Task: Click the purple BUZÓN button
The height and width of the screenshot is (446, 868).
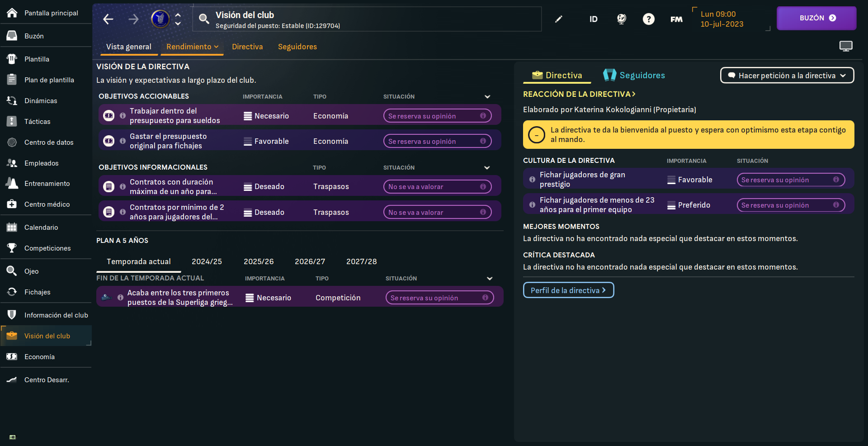Action: pyautogui.click(x=816, y=18)
